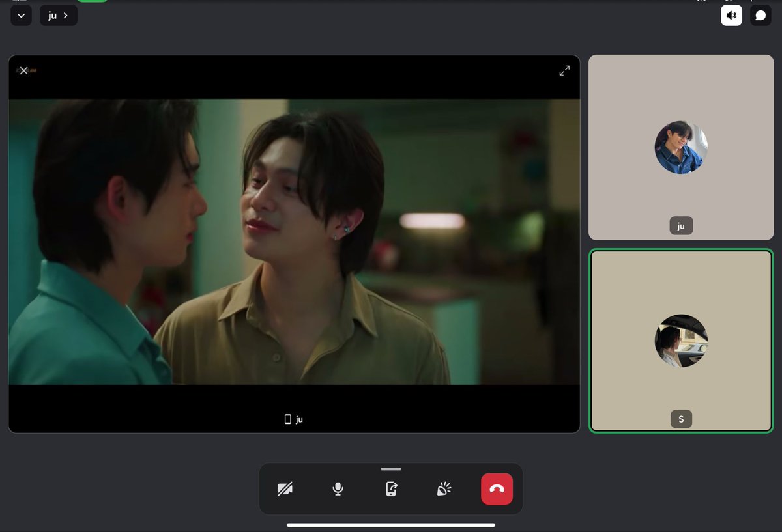Tap the 'ju' name label on tile

pyautogui.click(x=681, y=226)
